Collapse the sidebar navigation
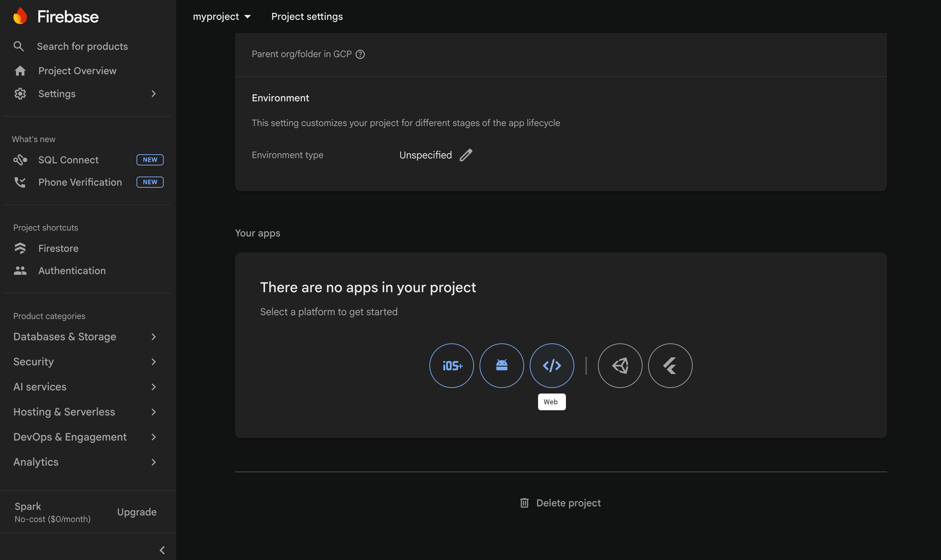Screen dimensions: 941x560 point(162,550)
